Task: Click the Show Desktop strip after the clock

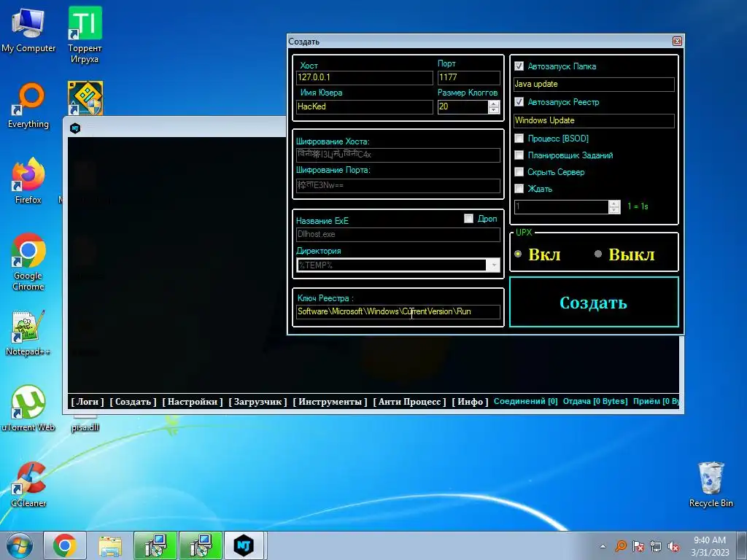Action: click(743, 545)
